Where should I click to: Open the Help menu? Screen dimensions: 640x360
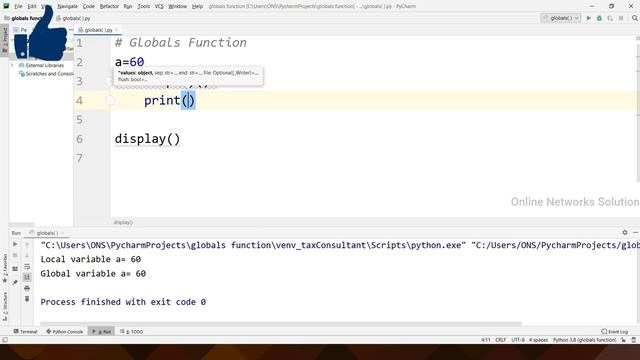[x=197, y=6]
